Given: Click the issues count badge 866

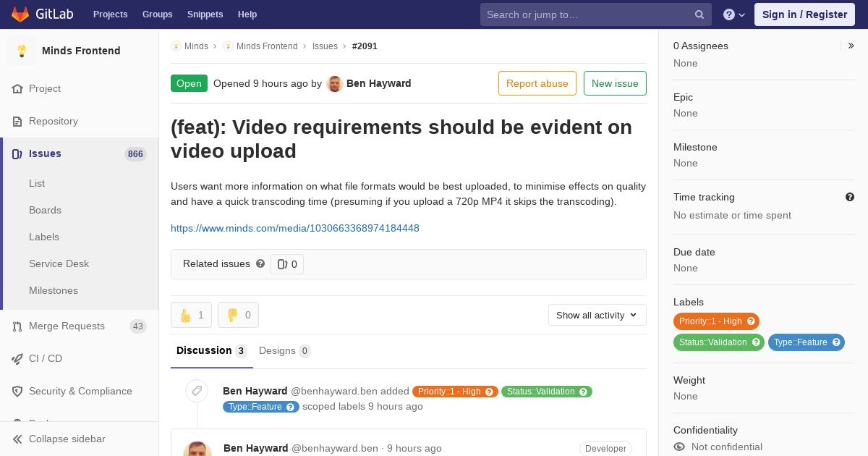Looking at the screenshot, I should pos(135,153).
